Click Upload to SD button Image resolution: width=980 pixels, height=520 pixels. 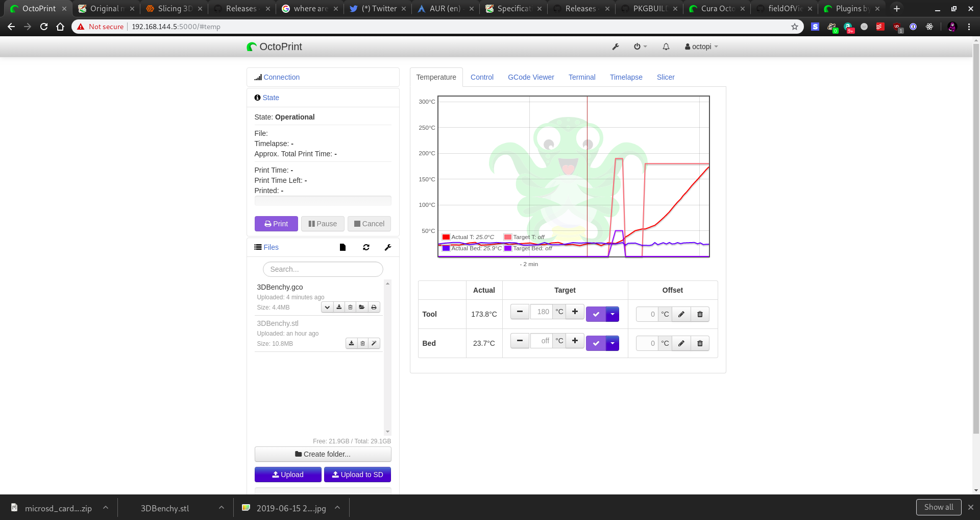point(357,475)
